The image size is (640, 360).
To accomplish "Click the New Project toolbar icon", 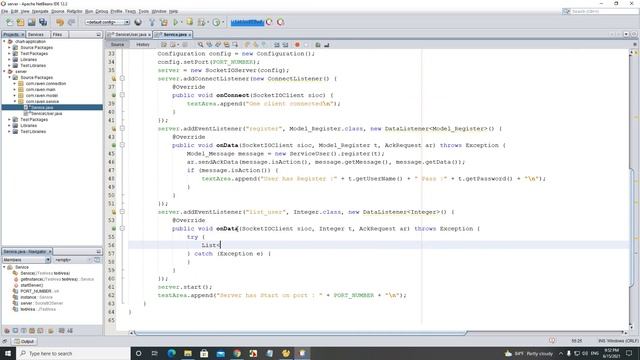I will click(x=20, y=22).
